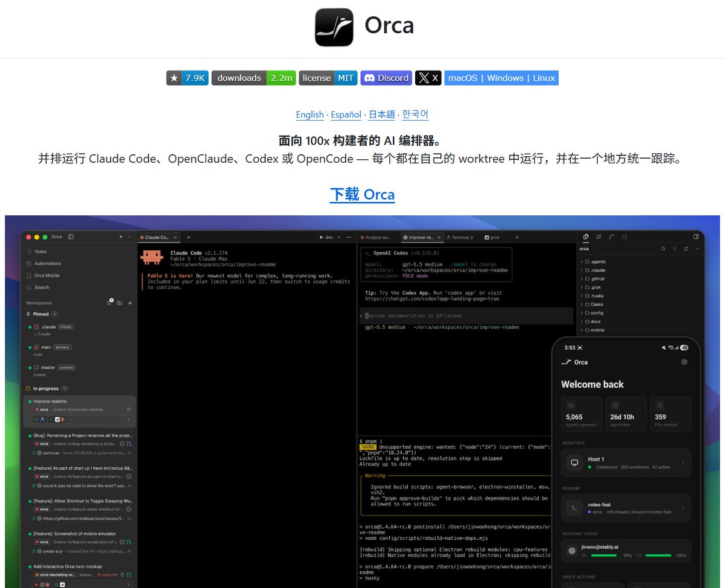Click the 下载 Orca download link
This screenshot has width=724, height=588.
pyautogui.click(x=362, y=195)
